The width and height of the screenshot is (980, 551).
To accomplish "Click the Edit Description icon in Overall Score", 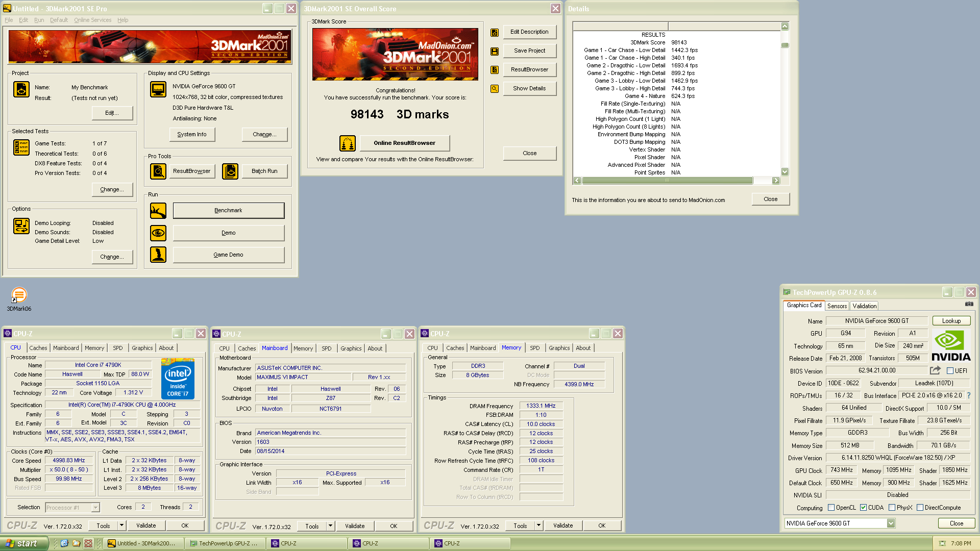I will [x=495, y=33].
